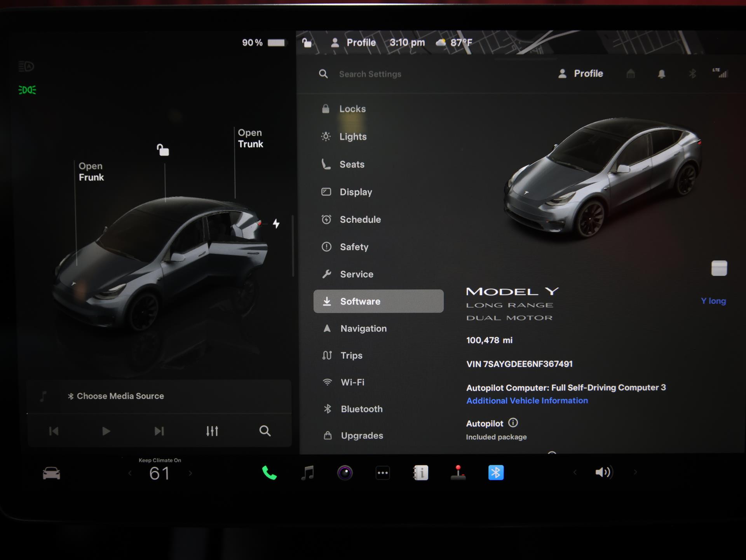Open the blue Bluetooth app in dock
746x560 pixels.
[x=496, y=473]
